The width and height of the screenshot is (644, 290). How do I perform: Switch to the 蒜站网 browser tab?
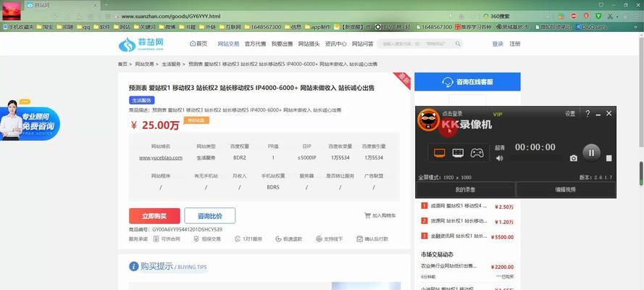(x=62, y=5)
